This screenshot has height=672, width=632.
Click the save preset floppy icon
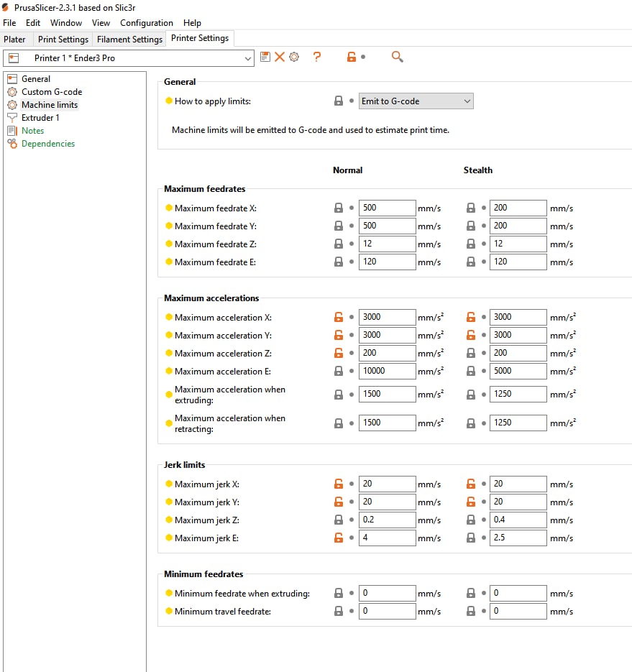(265, 57)
